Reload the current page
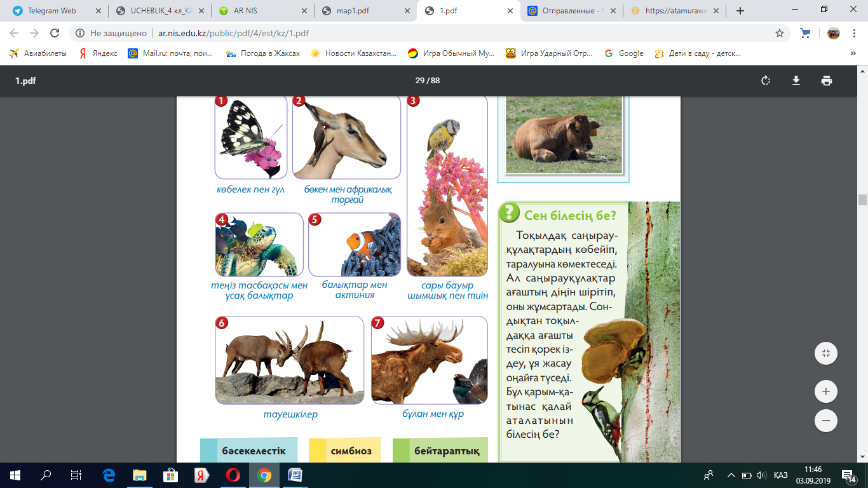868x488 pixels. point(55,33)
